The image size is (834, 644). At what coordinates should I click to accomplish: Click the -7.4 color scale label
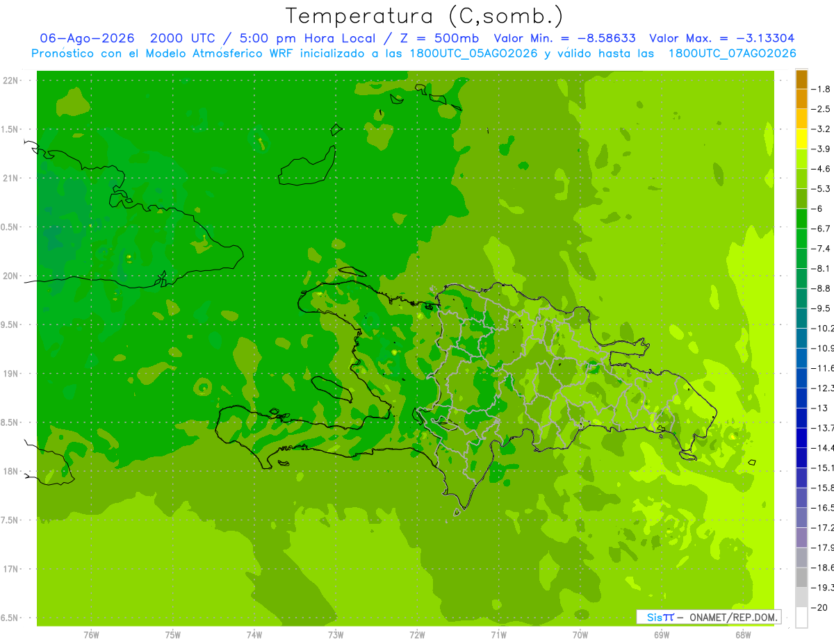(821, 248)
